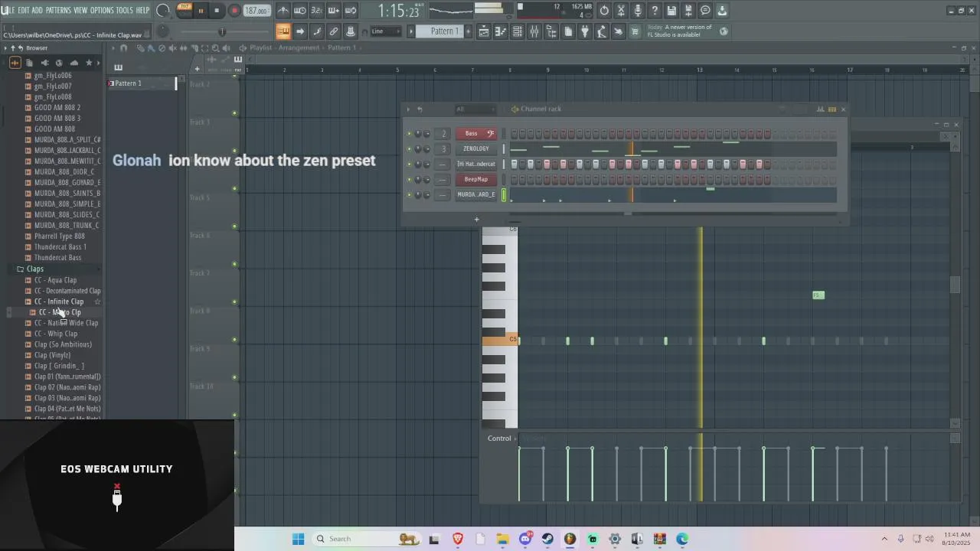Click the shopping cart icon
Viewport: 980px width, 551px height.
(635, 31)
